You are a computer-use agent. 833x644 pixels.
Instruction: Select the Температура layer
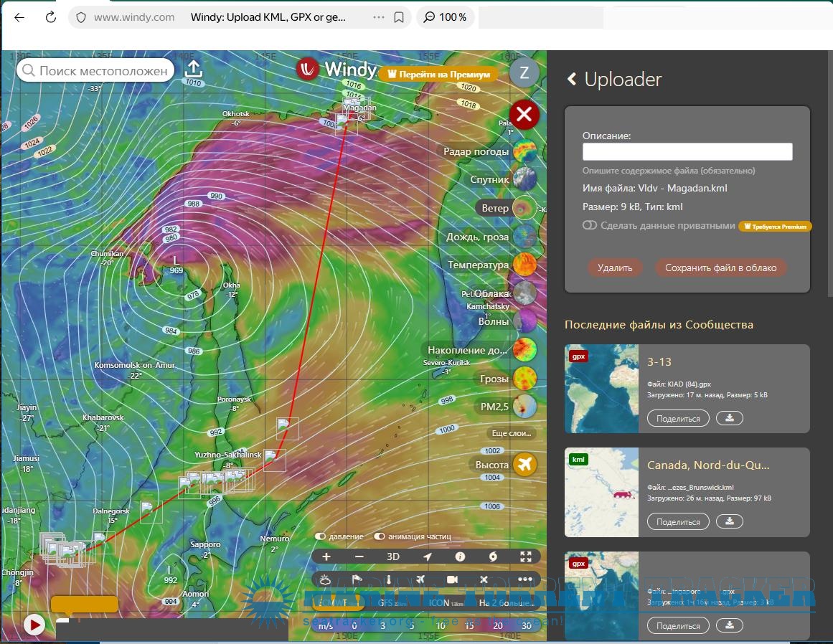(x=491, y=265)
